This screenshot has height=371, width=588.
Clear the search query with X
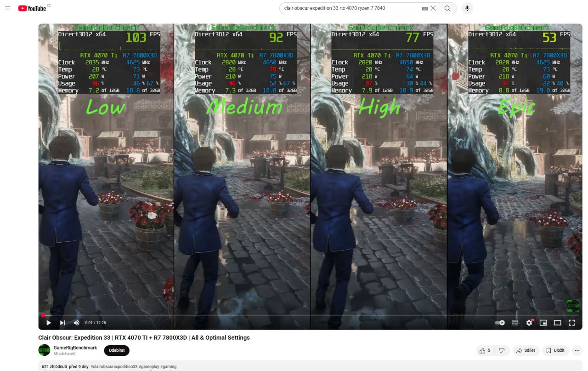tap(433, 8)
